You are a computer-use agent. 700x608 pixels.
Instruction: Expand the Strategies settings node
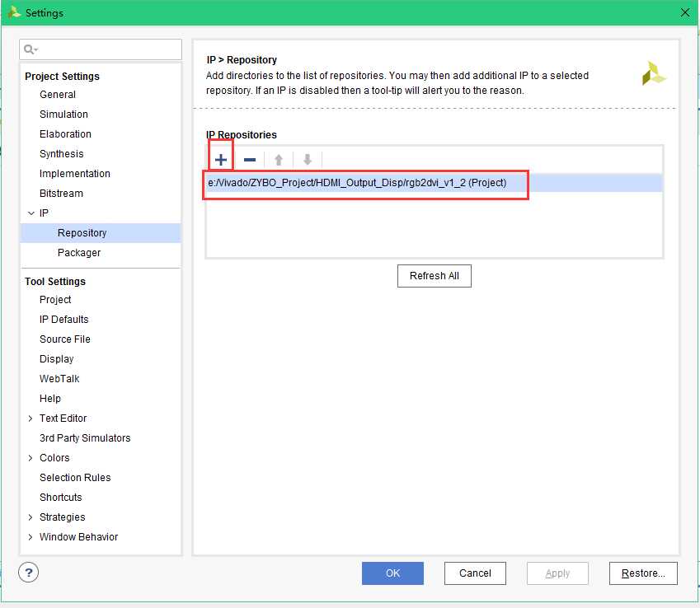[31, 517]
